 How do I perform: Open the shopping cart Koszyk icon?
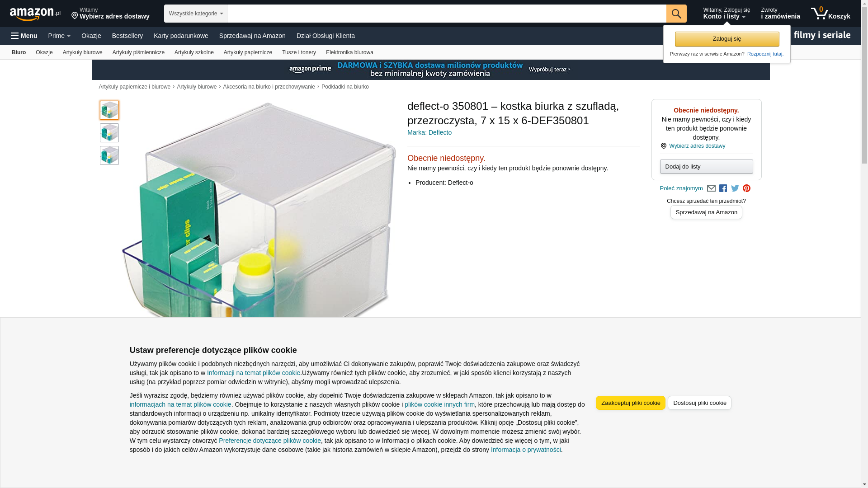tap(830, 14)
